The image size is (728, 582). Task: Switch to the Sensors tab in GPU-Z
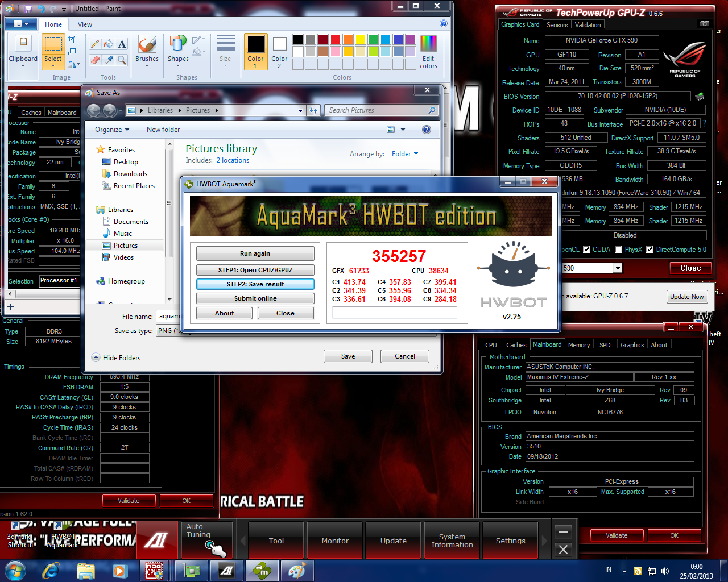point(557,25)
